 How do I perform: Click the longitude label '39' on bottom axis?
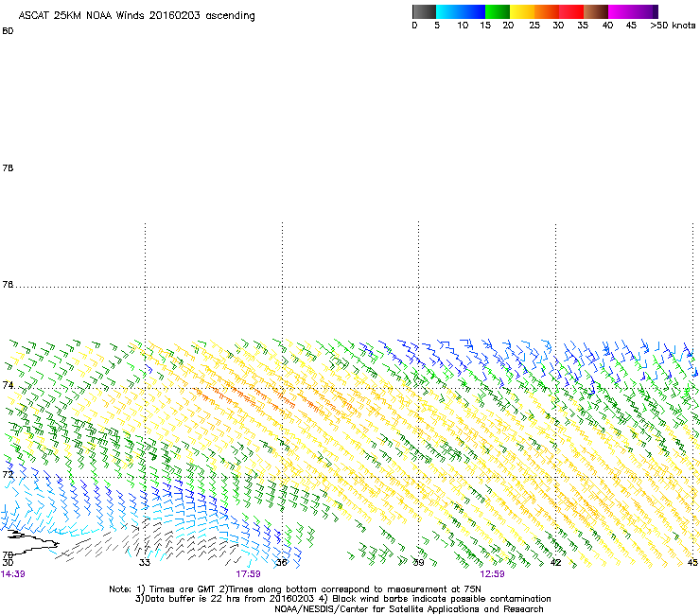(x=418, y=562)
